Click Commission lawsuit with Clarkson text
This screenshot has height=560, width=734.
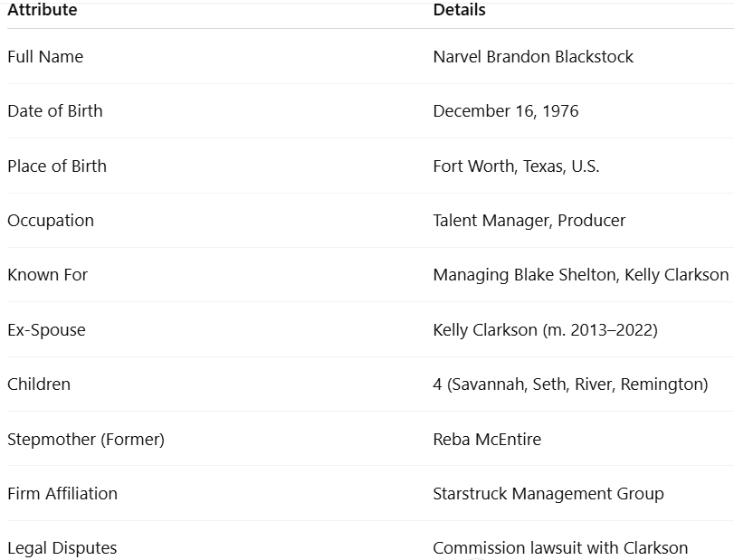560,548
